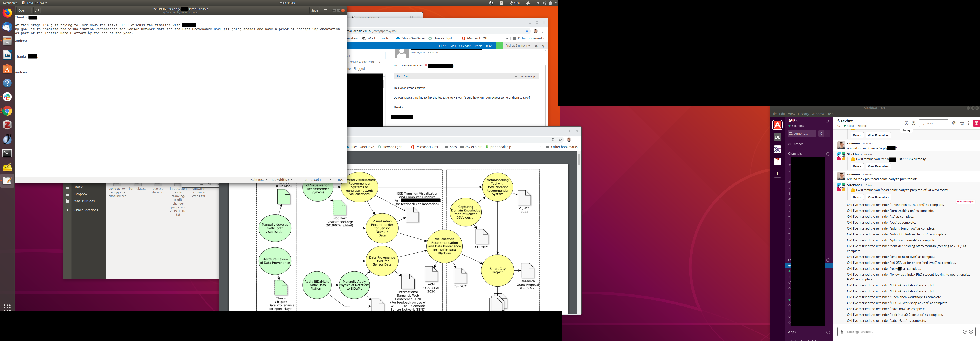Switch to the DL workspace icon
The width and height of the screenshot is (980, 341).
point(777,137)
